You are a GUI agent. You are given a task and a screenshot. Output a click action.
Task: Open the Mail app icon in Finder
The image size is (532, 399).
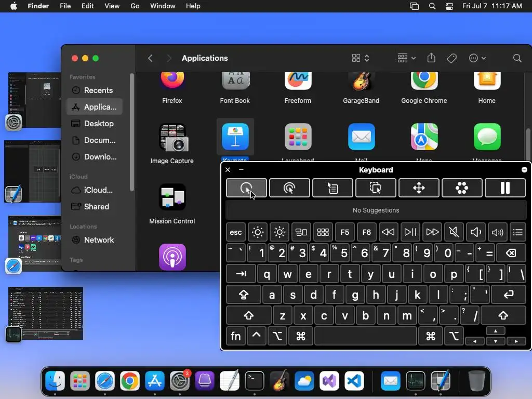coord(362,137)
